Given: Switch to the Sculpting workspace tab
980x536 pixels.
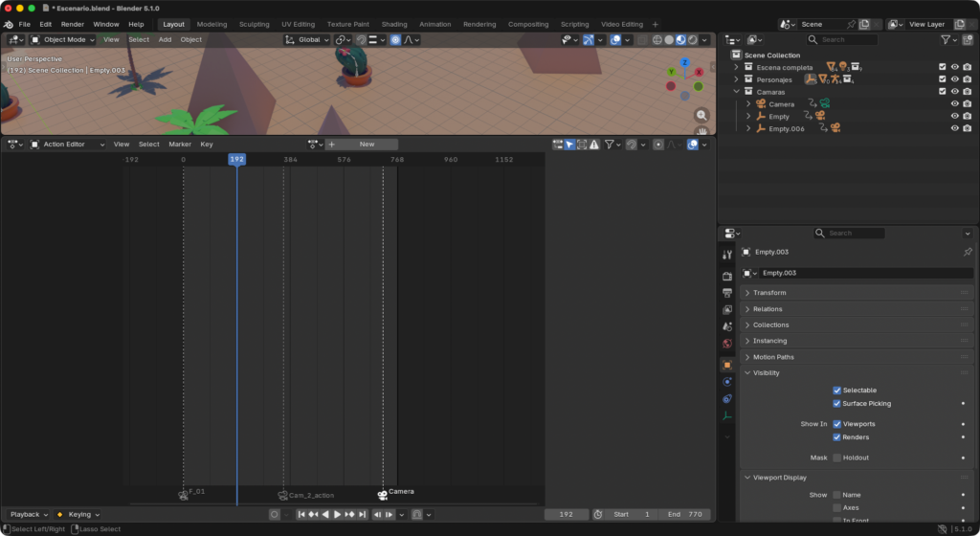Looking at the screenshot, I should coord(254,24).
